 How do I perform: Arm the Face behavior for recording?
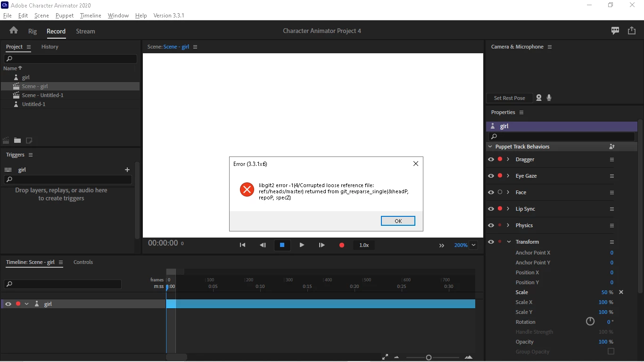coord(500,192)
